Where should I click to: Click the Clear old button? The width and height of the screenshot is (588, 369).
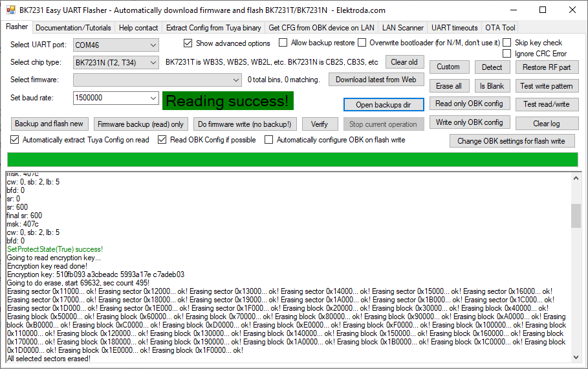click(x=404, y=62)
